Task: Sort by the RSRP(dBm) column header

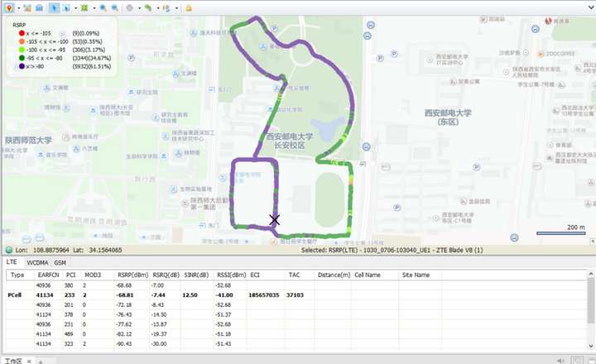Action: pyautogui.click(x=132, y=275)
